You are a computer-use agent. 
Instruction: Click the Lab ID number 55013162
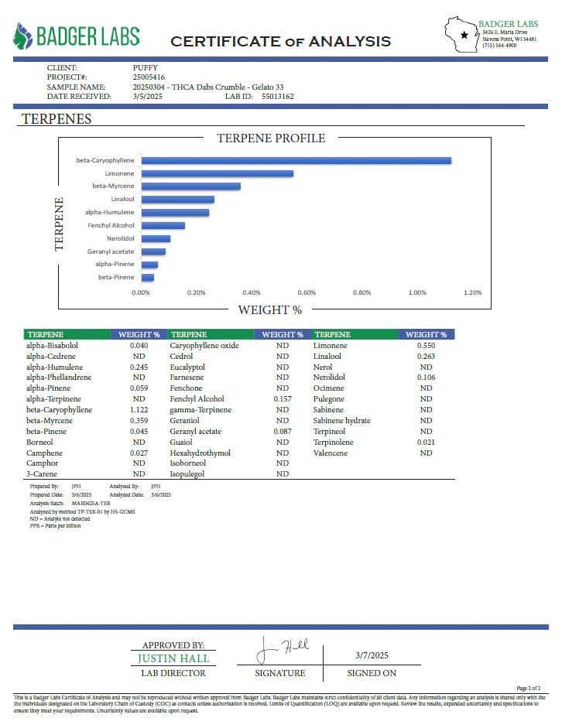(277, 97)
